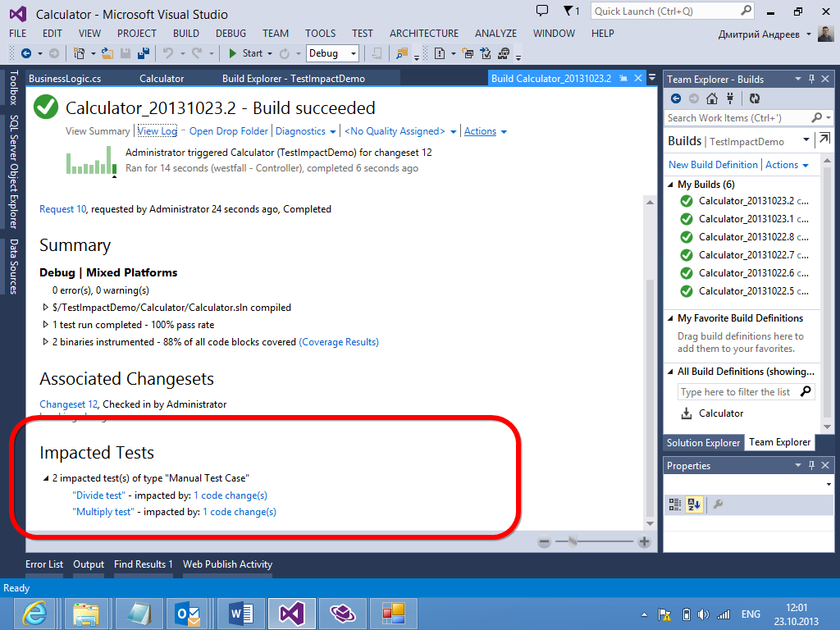Click the Alphabetical sort icon in Properties

(694, 504)
